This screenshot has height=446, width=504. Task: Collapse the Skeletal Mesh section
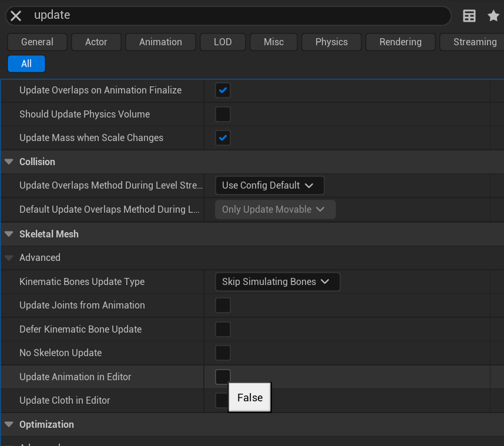[9, 234]
